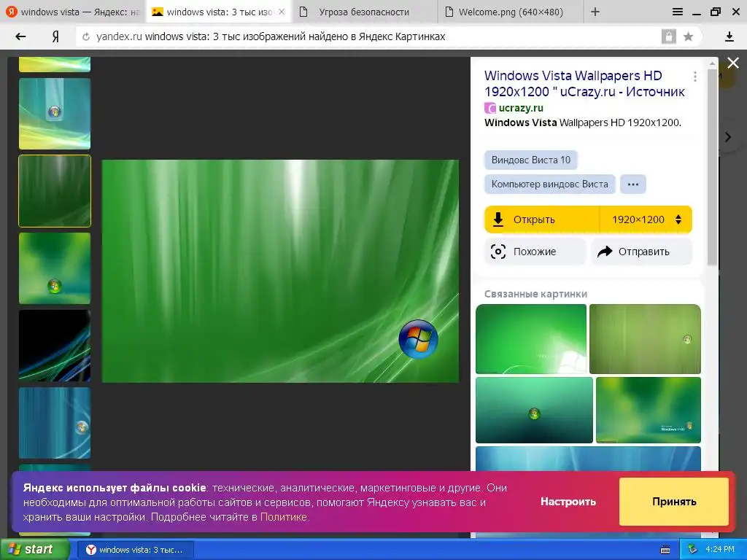Image resolution: width=747 pixels, height=560 pixels.
Task: Open related dark teal wallpaper with orb
Action: click(535, 410)
